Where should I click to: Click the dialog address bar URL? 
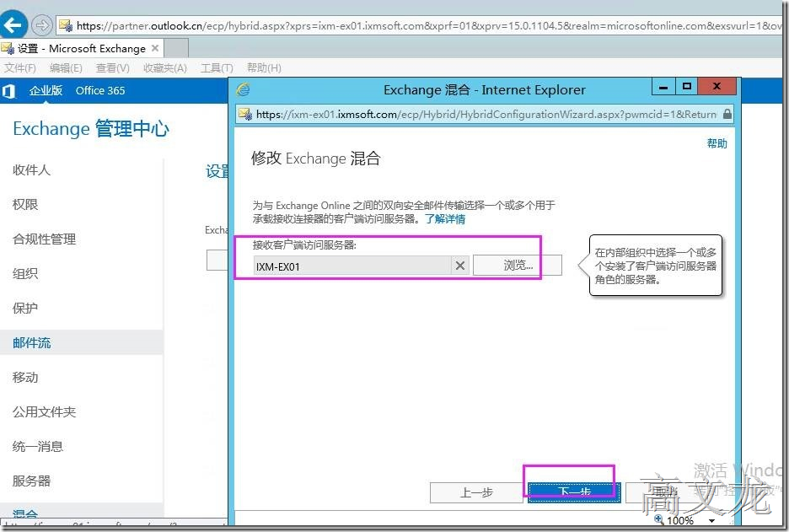pyautogui.click(x=486, y=115)
